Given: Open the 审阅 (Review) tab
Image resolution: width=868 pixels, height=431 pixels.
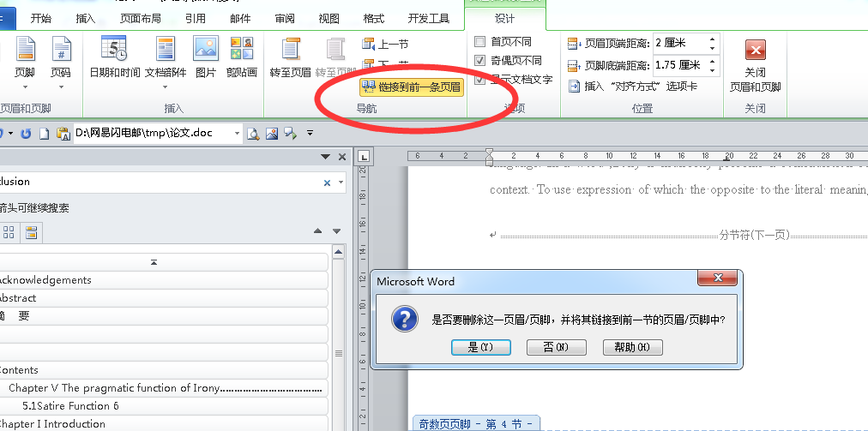Looking at the screenshot, I should click(285, 18).
